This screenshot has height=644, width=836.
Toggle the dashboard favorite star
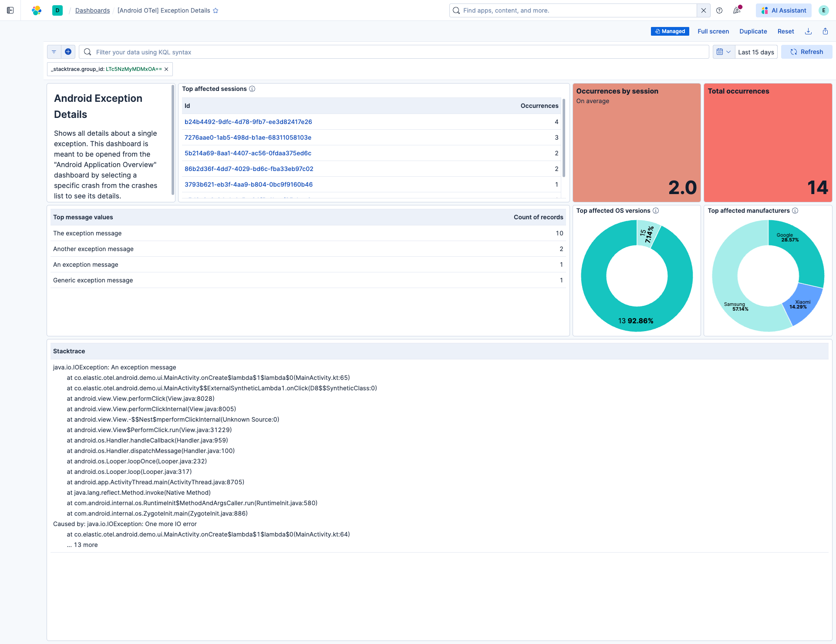coord(216,10)
